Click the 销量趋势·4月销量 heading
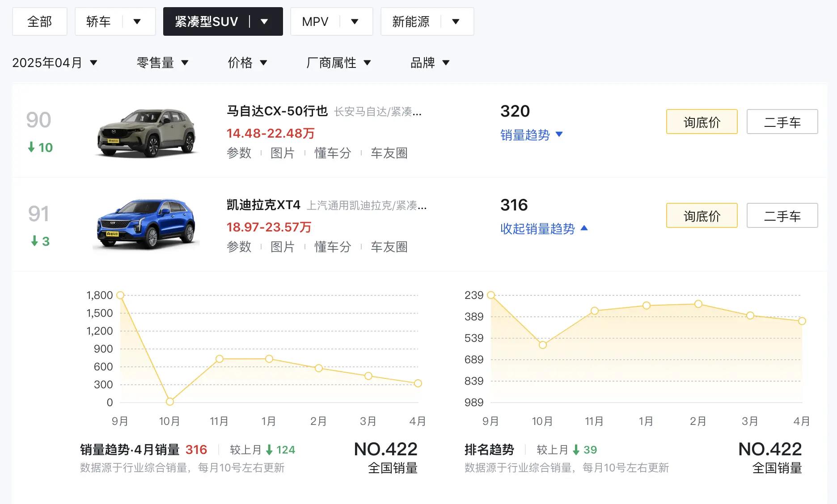Image resolution: width=837 pixels, height=504 pixels. click(x=130, y=449)
